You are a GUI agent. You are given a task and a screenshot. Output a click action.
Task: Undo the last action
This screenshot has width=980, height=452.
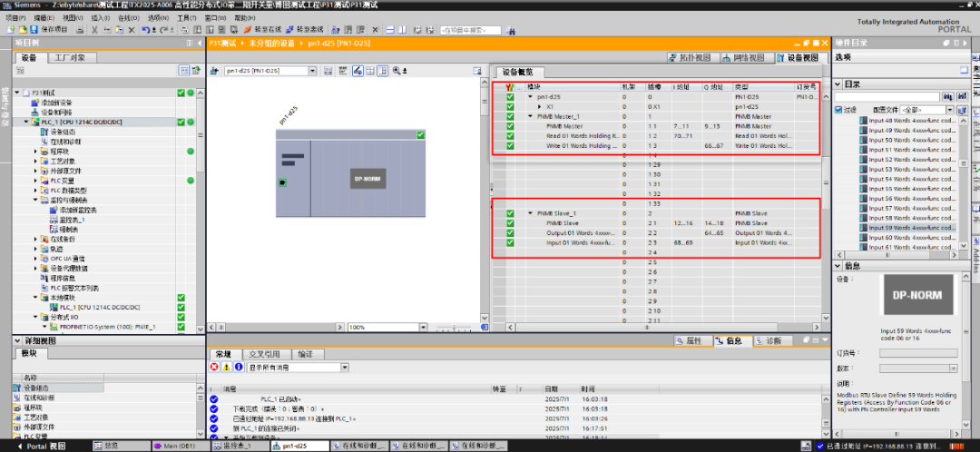145,29
